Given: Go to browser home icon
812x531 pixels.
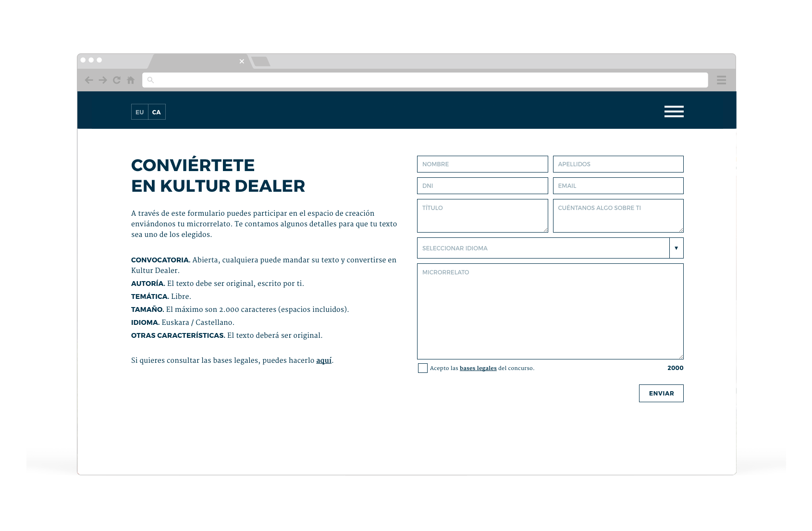Looking at the screenshot, I should pyautogui.click(x=131, y=80).
